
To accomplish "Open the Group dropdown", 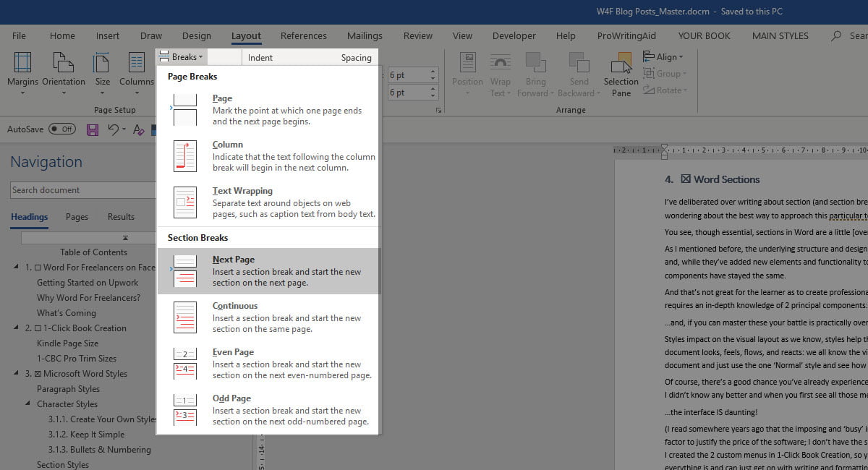I will tap(665, 74).
